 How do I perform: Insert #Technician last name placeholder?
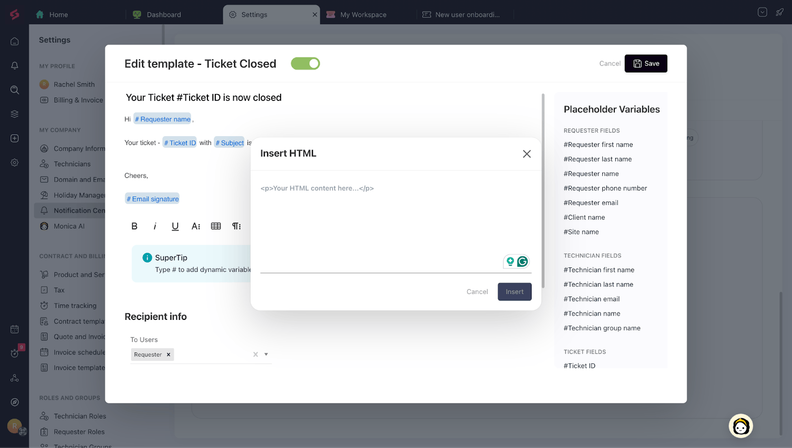point(598,285)
